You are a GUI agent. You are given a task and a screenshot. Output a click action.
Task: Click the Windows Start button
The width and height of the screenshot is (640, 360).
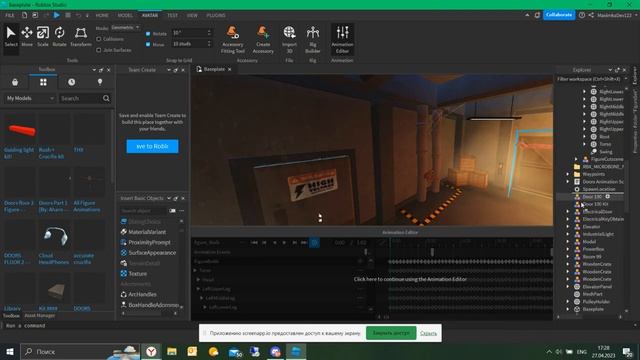[x=10, y=351]
